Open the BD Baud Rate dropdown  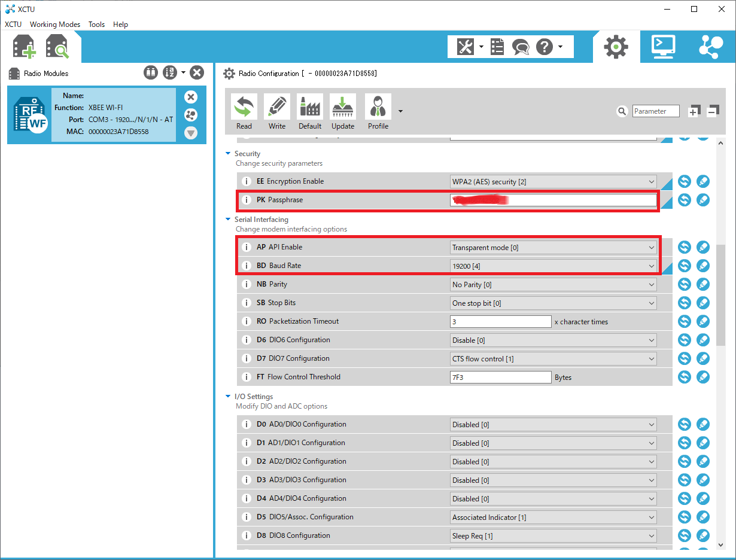[x=553, y=266]
